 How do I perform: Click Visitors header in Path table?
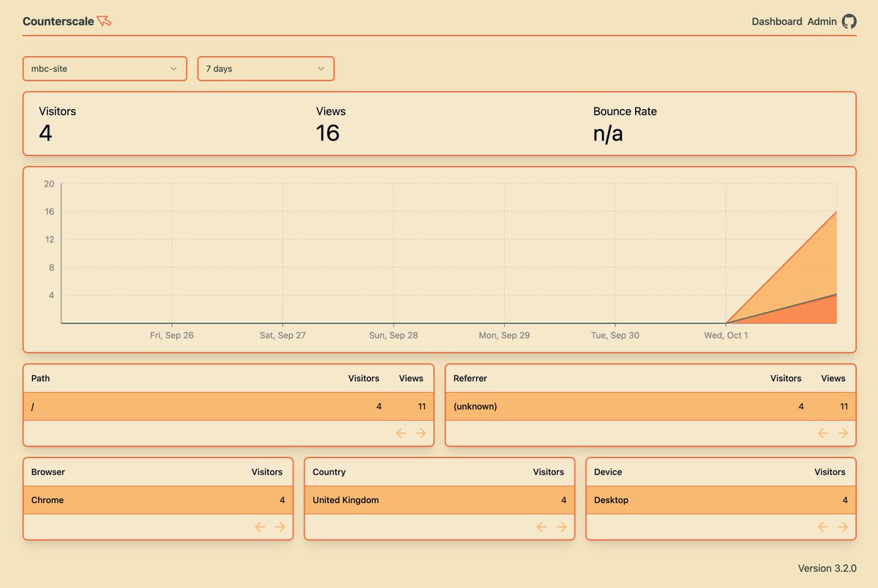pyautogui.click(x=364, y=378)
